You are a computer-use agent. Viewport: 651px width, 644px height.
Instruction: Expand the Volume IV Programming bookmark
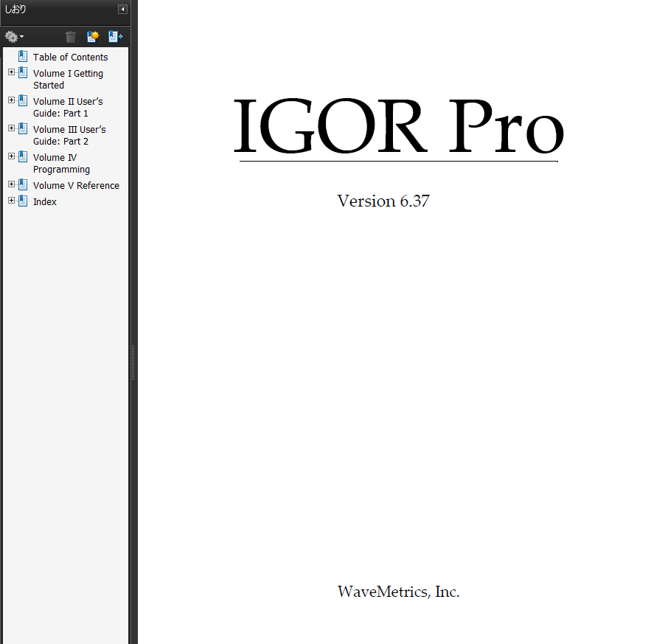pyautogui.click(x=11, y=156)
